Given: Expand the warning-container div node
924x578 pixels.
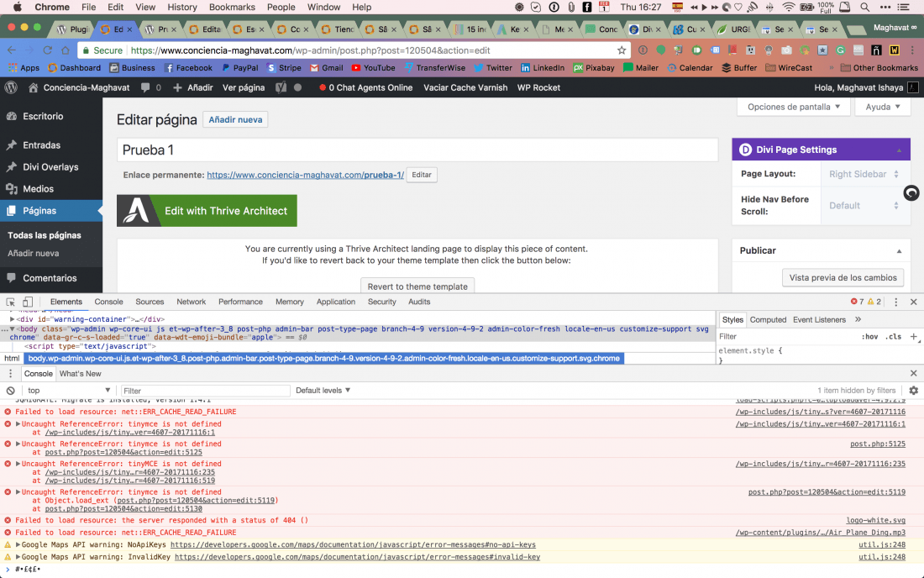Looking at the screenshot, I should (x=12, y=319).
